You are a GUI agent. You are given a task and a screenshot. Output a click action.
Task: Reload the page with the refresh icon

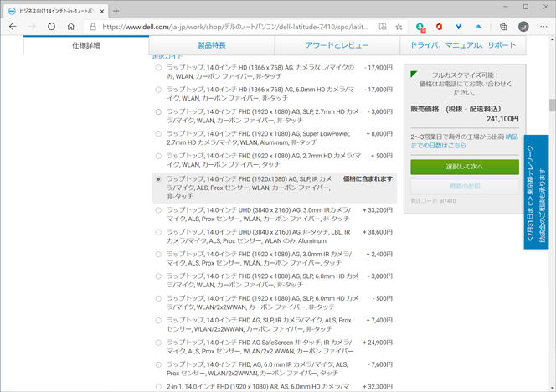tap(51, 27)
